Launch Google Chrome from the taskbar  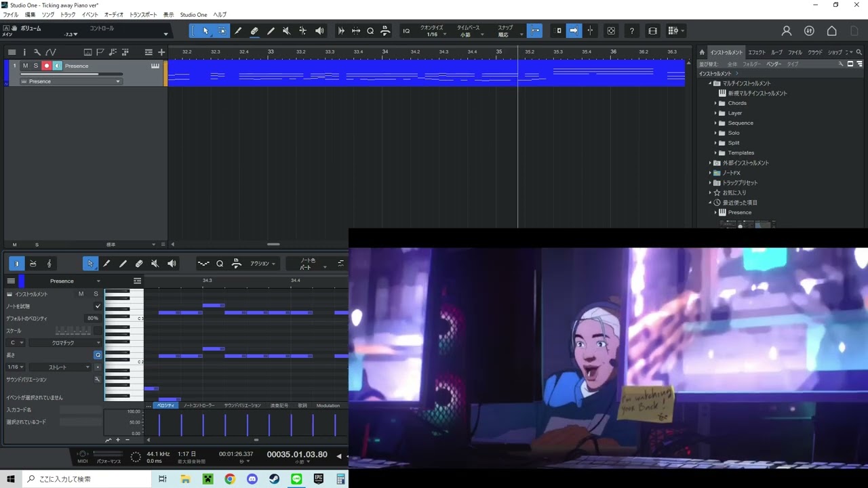(230, 479)
